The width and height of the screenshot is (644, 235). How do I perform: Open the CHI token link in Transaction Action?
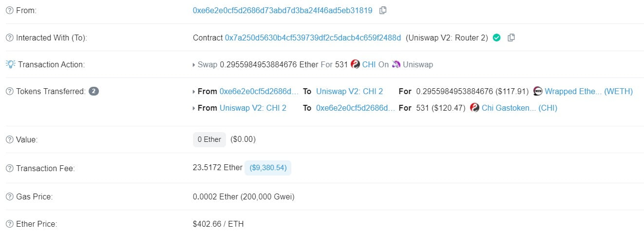coord(369,64)
